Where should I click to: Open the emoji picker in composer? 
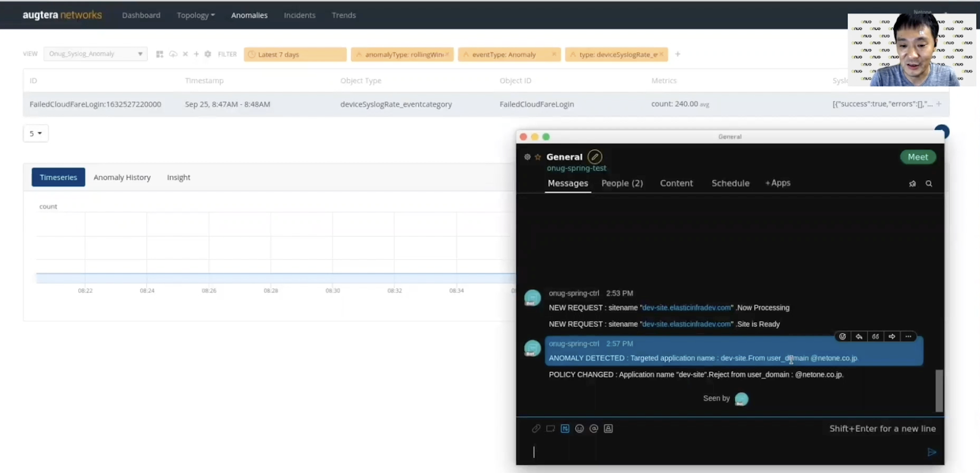(579, 428)
